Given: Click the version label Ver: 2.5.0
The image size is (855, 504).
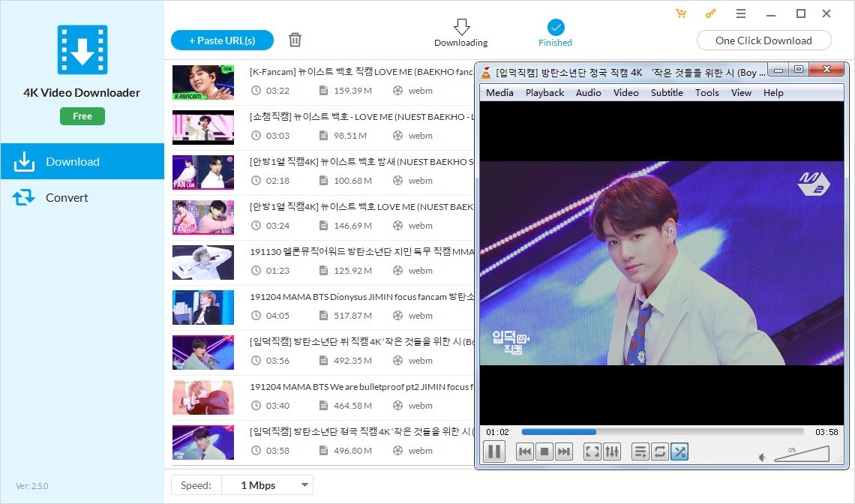Looking at the screenshot, I should [x=31, y=486].
